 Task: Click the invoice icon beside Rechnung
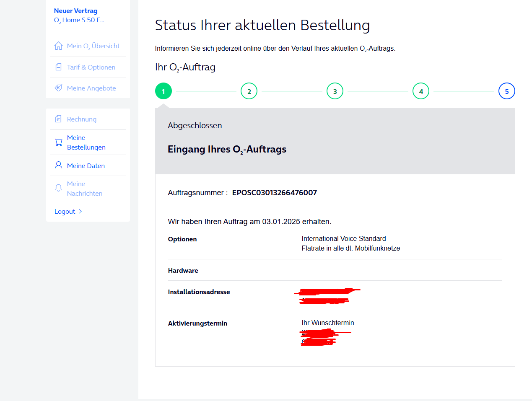59,119
